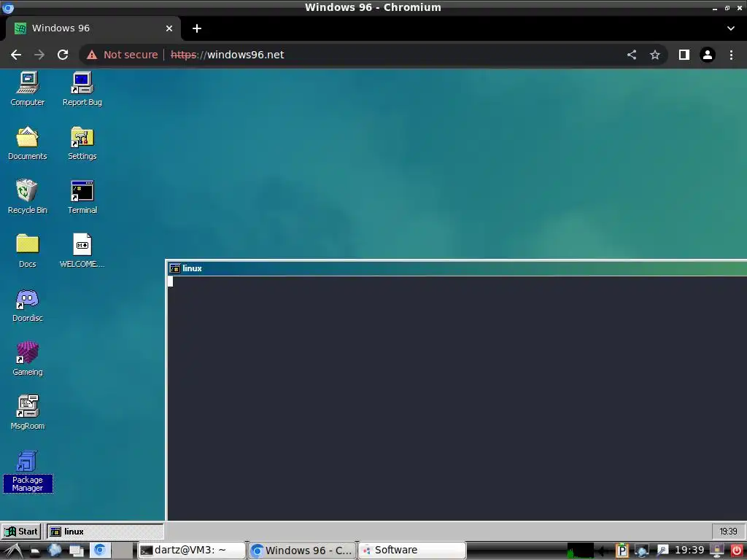Open the Computer desktop icon
This screenshot has height=560, width=747.
tap(28, 89)
